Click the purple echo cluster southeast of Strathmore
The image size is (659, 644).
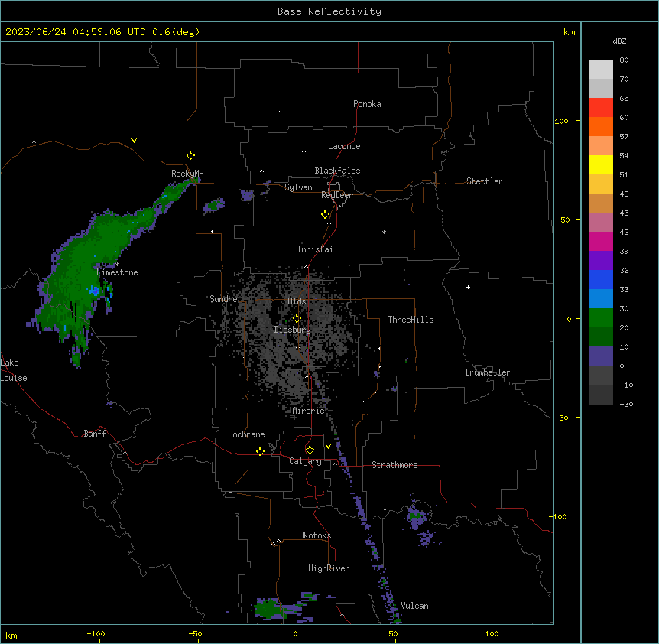(417, 518)
